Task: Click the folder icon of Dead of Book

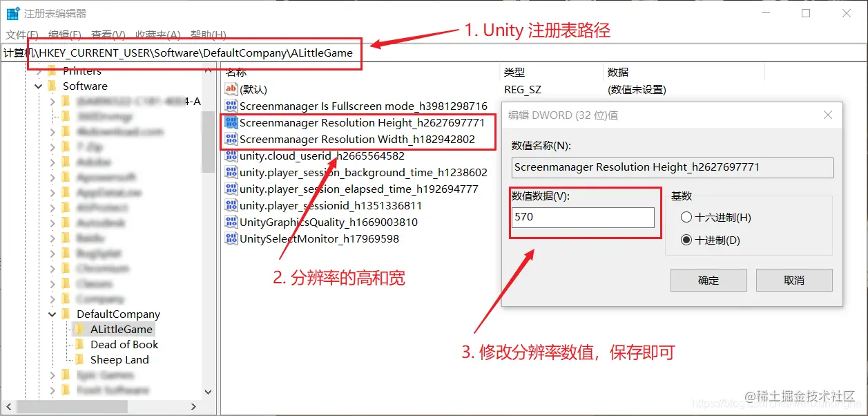Action: coord(81,344)
